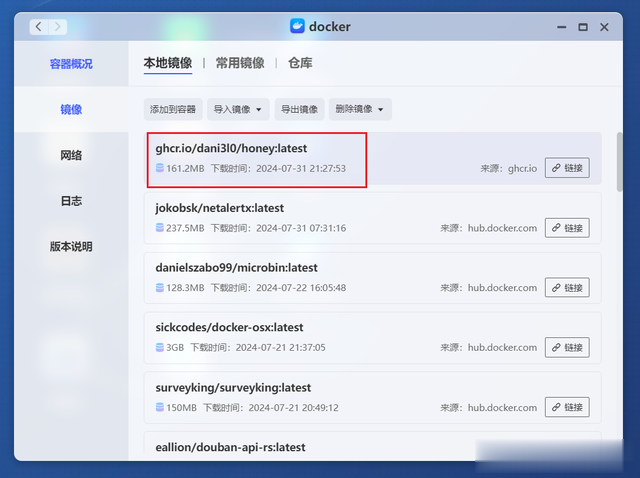The image size is (640, 478).
Task: Click hub.docker.com source on microbin row
Action: pyautogui.click(x=502, y=288)
